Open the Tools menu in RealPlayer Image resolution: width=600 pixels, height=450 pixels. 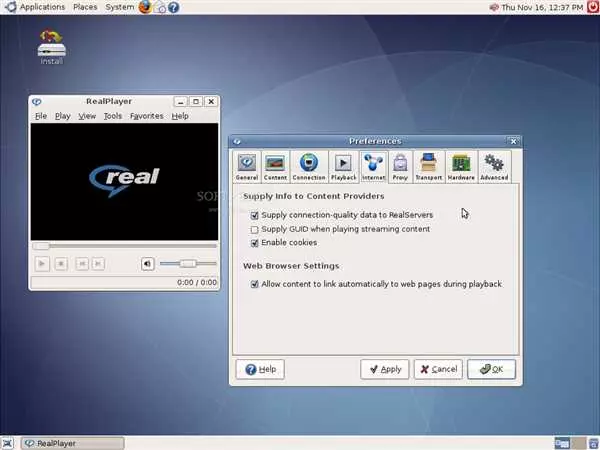(112, 116)
